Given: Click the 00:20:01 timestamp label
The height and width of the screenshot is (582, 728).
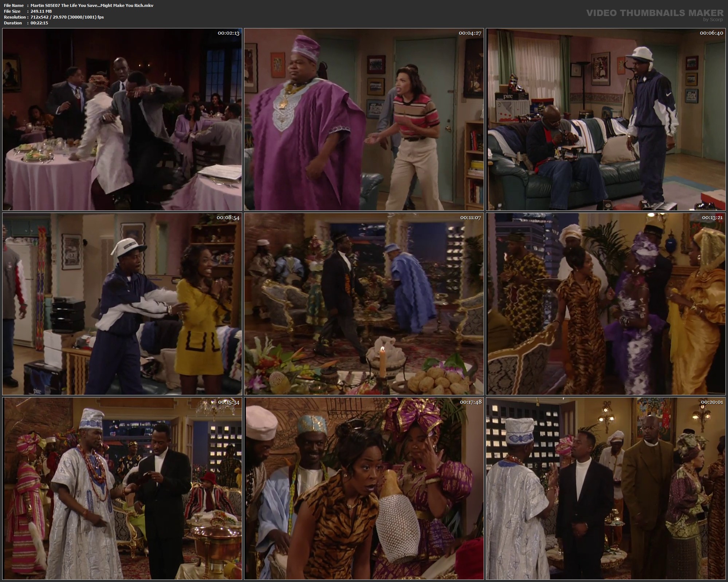Looking at the screenshot, I should coord(712,402).
